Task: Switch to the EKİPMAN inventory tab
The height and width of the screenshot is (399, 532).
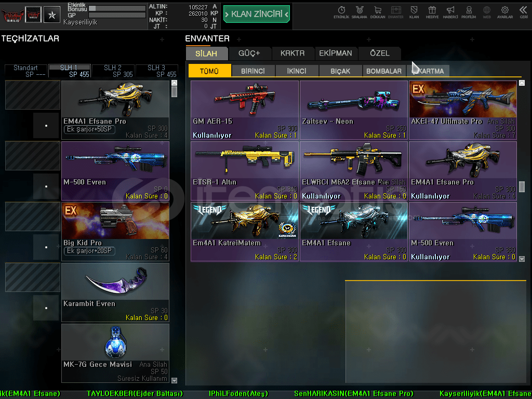Action: point(336,53)
